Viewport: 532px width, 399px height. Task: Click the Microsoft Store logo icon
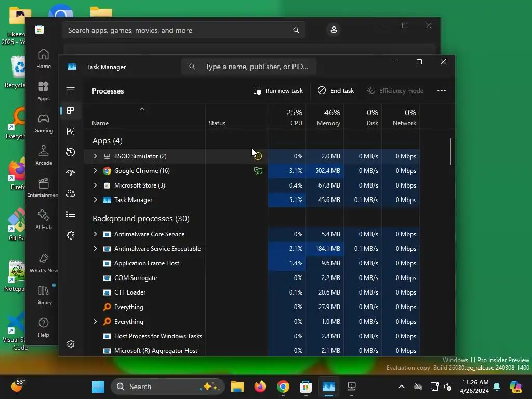tap(39, 30)
